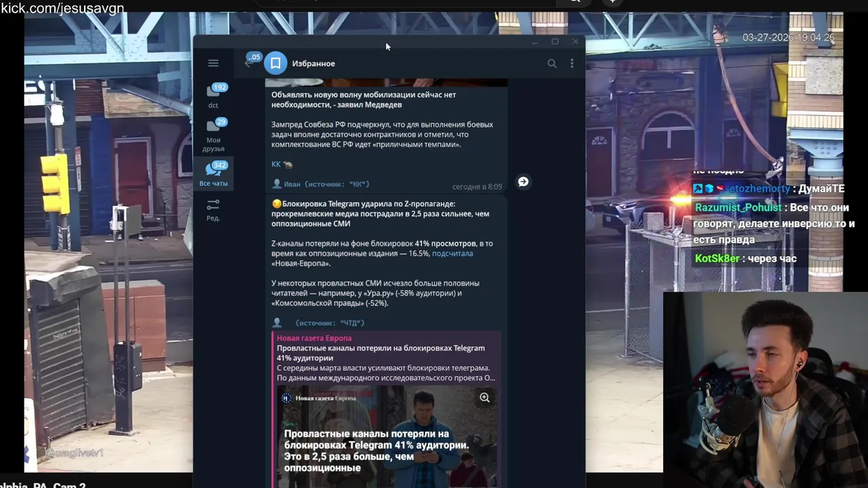Image resolution: width=868 pixels, height=488 pixels.
Task: Minimize the Telegram window
Action: point(534,42)
